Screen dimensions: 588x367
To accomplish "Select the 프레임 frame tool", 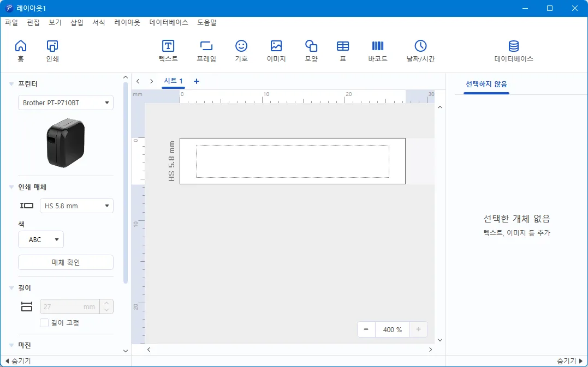I will tap(206, 51).
